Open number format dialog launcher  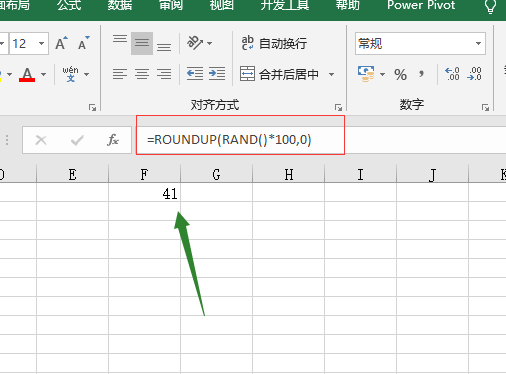coord(485,107)
